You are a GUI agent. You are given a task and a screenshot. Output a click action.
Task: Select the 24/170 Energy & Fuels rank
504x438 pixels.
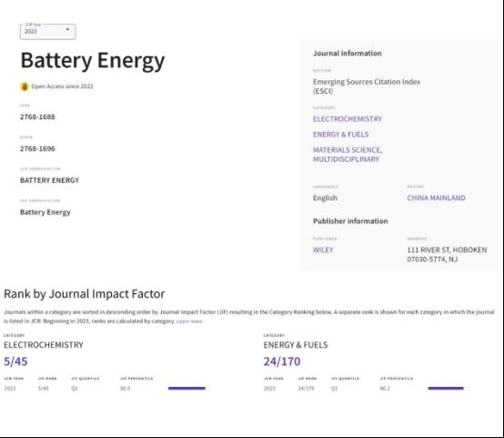(x=282, y=362)
